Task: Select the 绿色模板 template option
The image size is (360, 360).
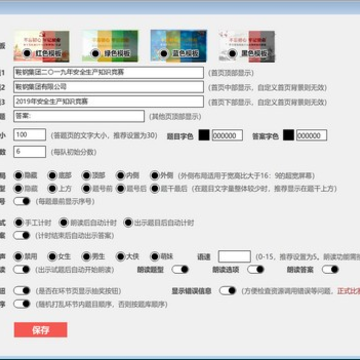Action: point(96,53)
